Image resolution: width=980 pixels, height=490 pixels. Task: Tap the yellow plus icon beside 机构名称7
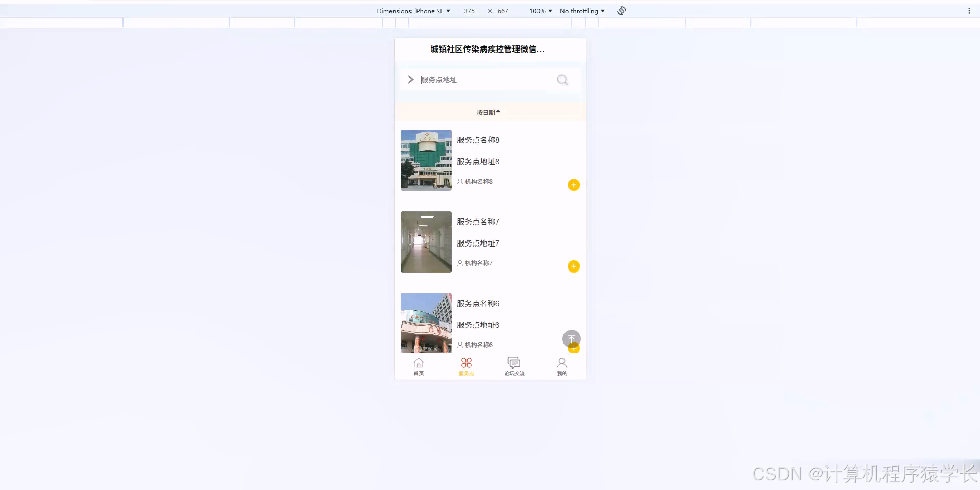573,266
